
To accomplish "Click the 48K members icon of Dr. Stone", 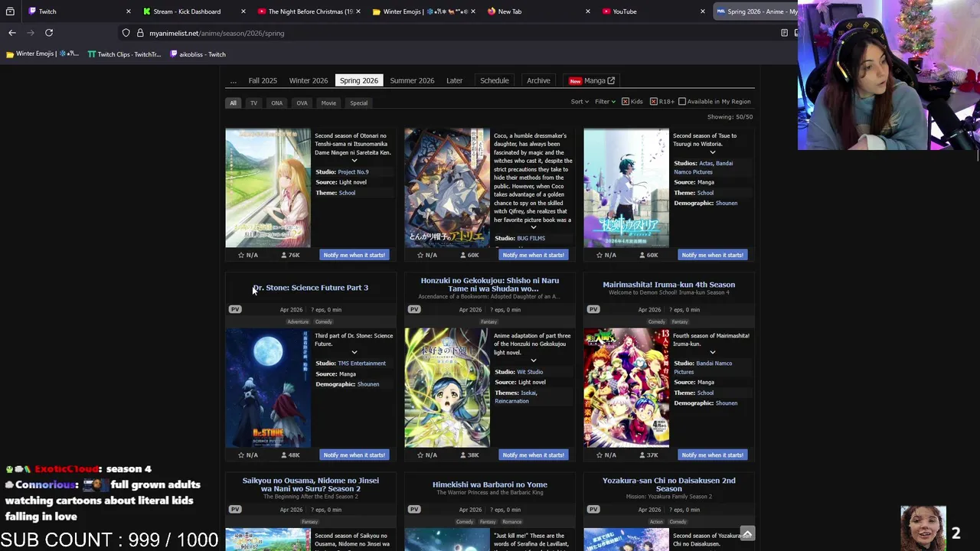I will 284,455.
